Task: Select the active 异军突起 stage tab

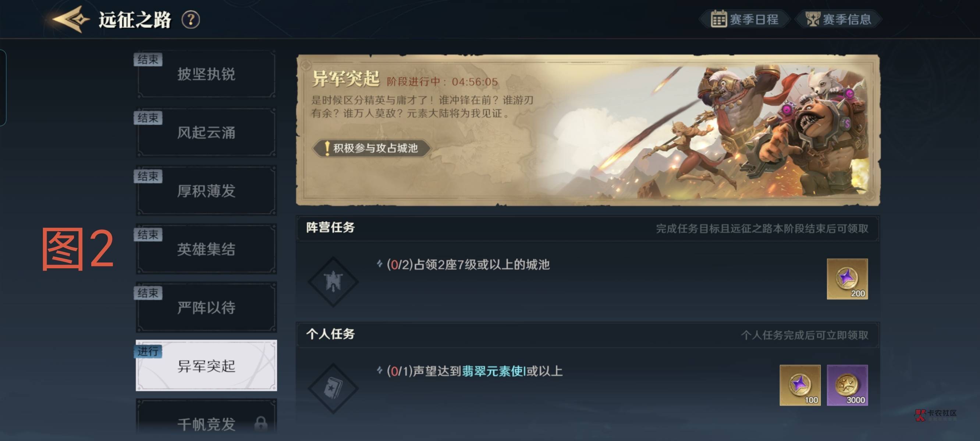Action: click(x=206, y=365)
